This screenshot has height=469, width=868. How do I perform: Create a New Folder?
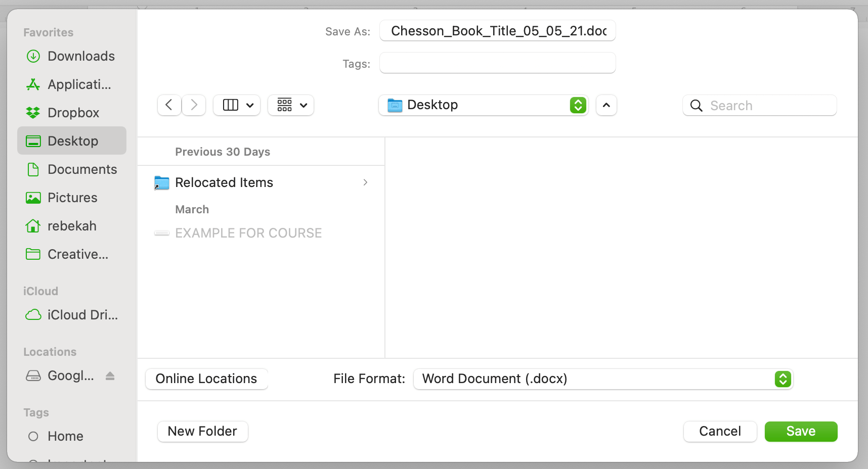(x=202, y=431)
